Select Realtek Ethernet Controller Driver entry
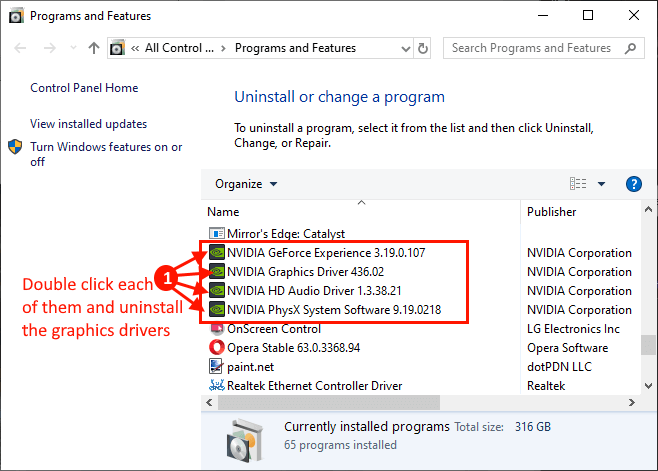The image size is (658, 471). point(314,386)
